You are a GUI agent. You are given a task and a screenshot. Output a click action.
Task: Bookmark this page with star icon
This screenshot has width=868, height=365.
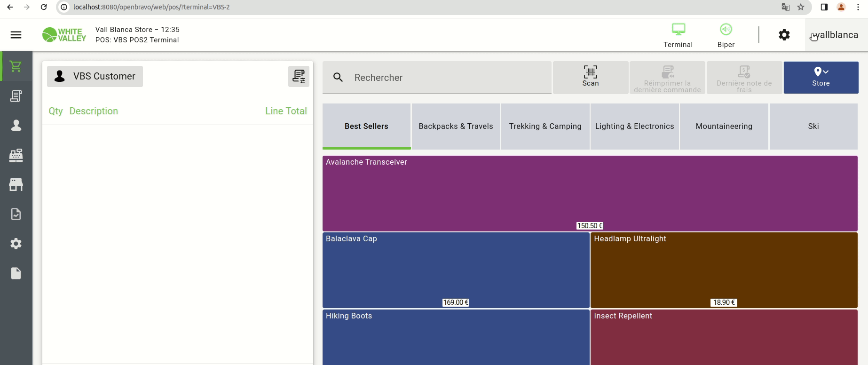(801, 7)
